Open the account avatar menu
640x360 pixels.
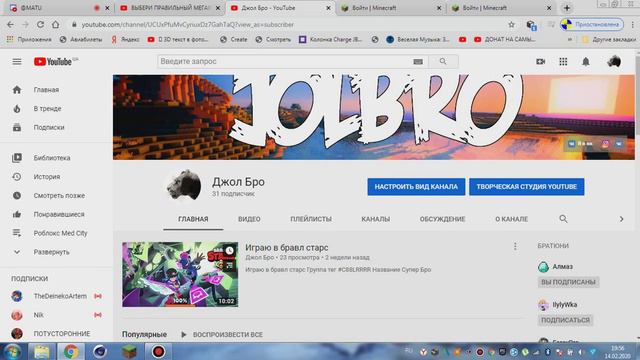614,62
